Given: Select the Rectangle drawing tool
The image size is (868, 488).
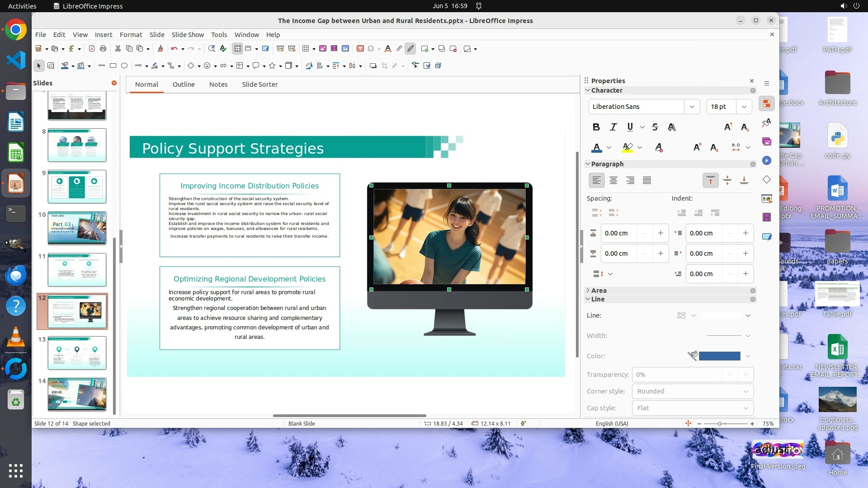Looking at the screenshot, I should (x=113, y=66).
